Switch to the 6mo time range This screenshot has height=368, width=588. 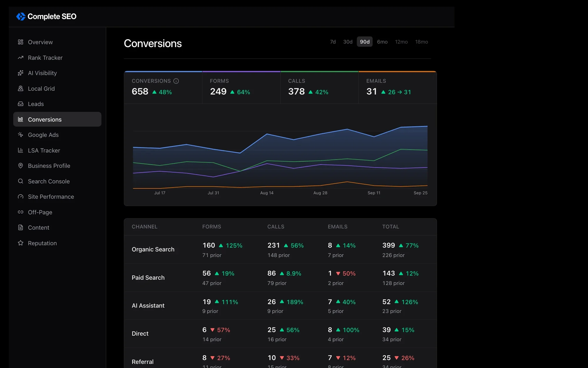(x=382, y=42)
